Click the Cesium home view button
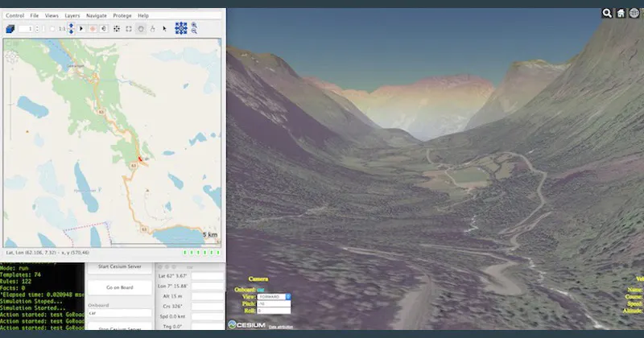The image size is (644, 338). 621,13
